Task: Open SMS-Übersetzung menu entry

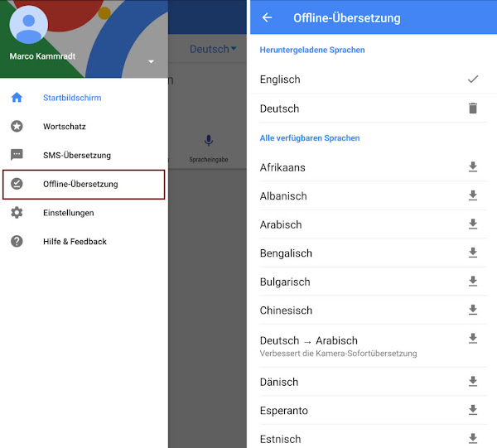Action: click(x=84, y=155)
